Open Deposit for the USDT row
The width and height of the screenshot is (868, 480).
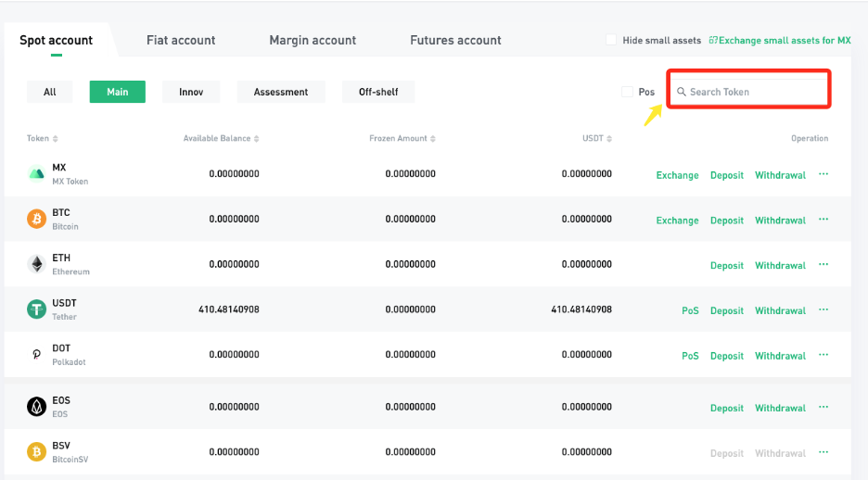point(727,310)
